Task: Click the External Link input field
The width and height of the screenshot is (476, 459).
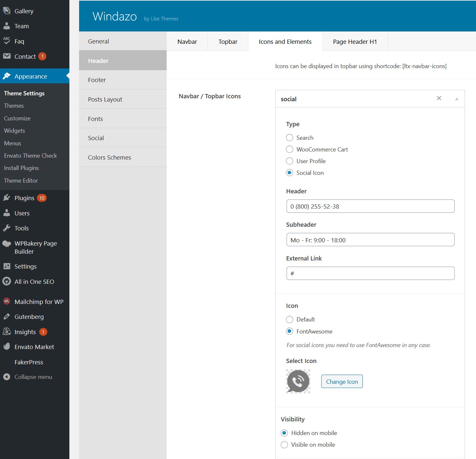Action: click(370, 273)
